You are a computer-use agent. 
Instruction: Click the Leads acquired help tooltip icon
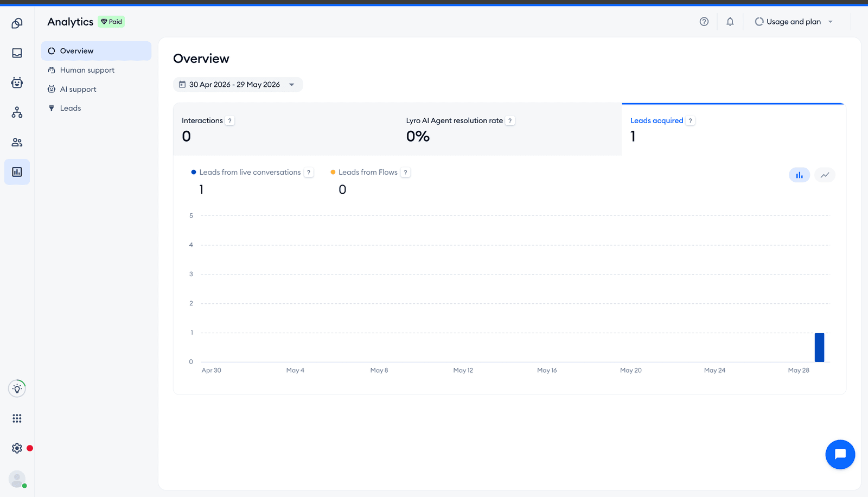690,121
